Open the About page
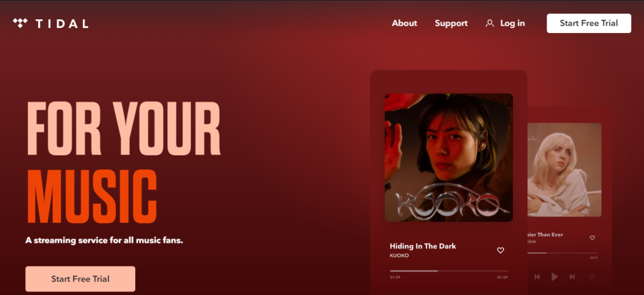The image size is (644, 295). tap(404, 24)
